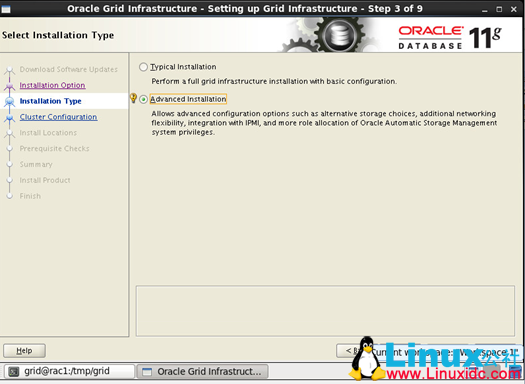This screenshot has width=525, height=384.
Task: Click the Advanced Installation description paragraph
Action: pos(324,123)
